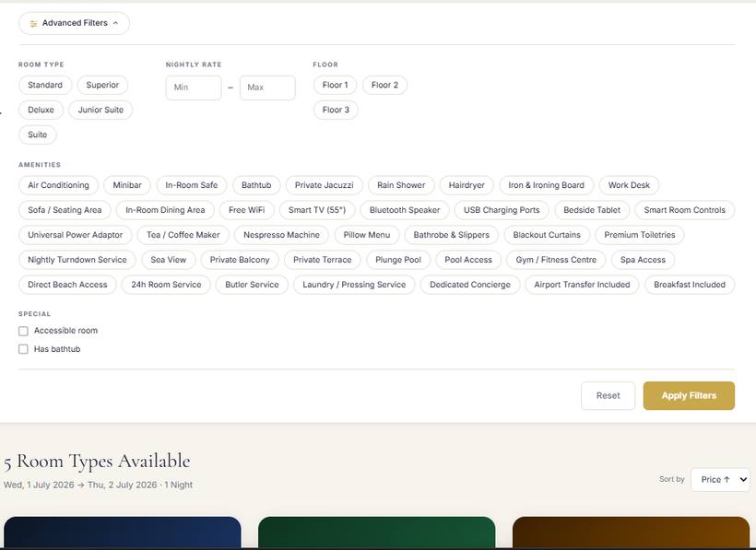Select the Superior room type chip
The width and height of the screenshot is (756, 550).
pos(102,86)
